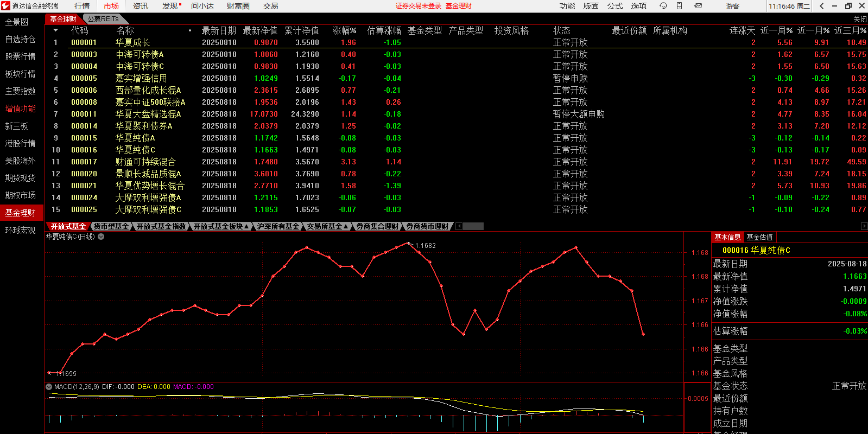Click 关闭 to close the fund panel
868x434 pixels.
pos(860,19)
